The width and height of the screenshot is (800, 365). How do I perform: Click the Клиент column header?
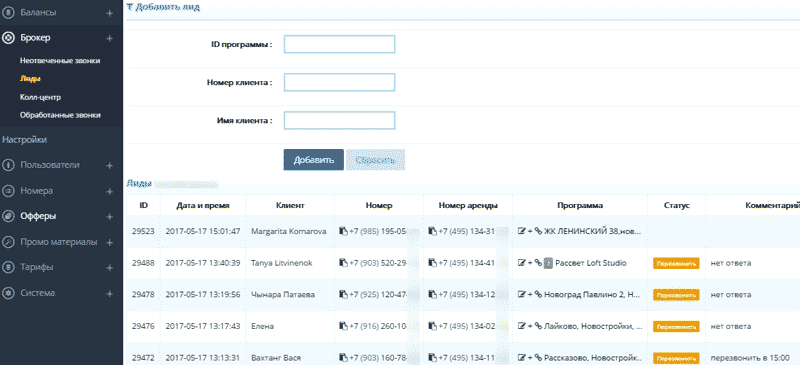(x=290, y=206)
